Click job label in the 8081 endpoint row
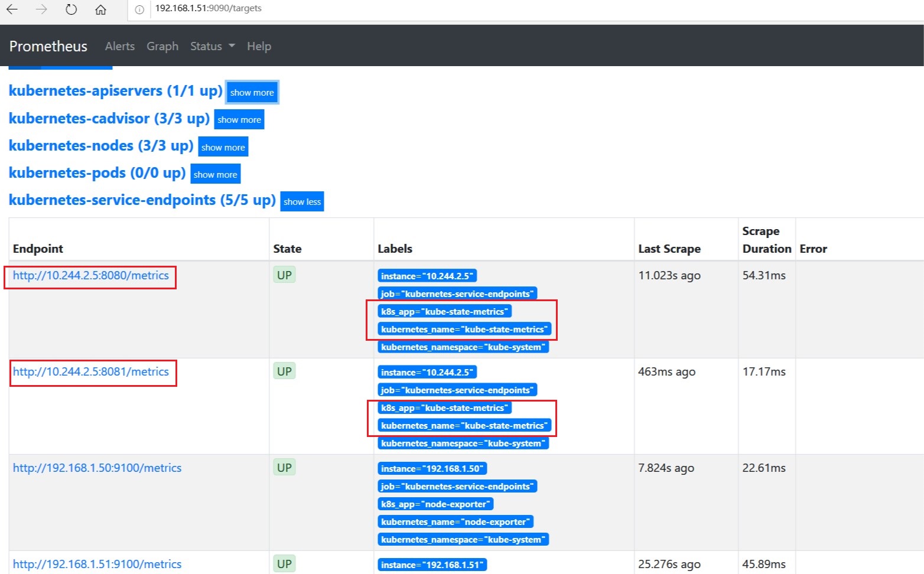This screenshot has height=574, width=924. [457, 390]
